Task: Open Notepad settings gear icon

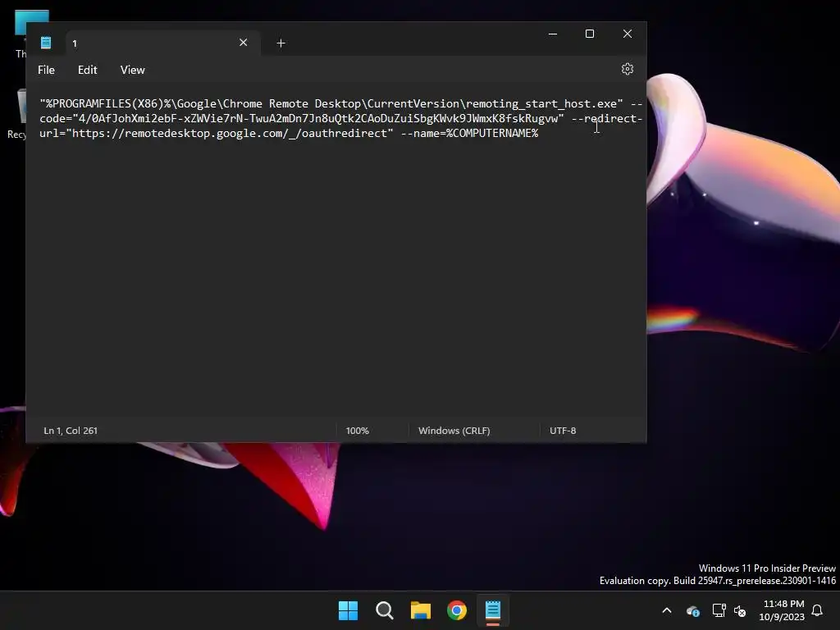Action: pyautogui.click(x=628, y=69)
